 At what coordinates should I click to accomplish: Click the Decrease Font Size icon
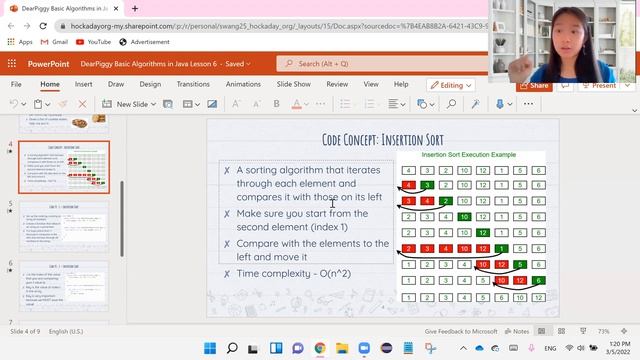tap(256, 104)
